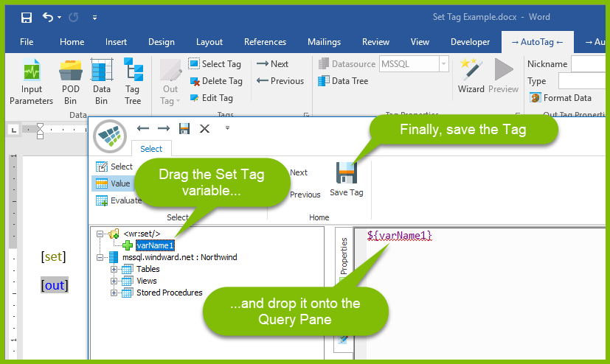Select the <wr:set/> tree item

pos(142,234)
